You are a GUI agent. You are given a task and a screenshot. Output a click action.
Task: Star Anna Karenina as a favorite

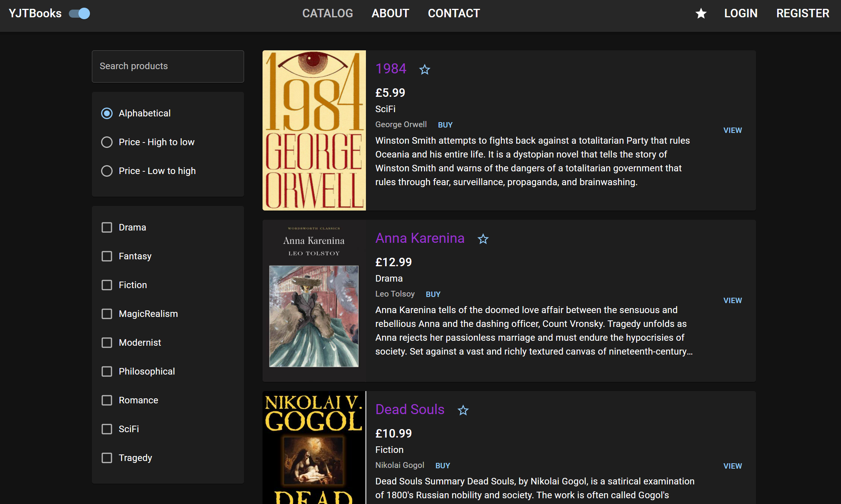click(x=483, y=239)
